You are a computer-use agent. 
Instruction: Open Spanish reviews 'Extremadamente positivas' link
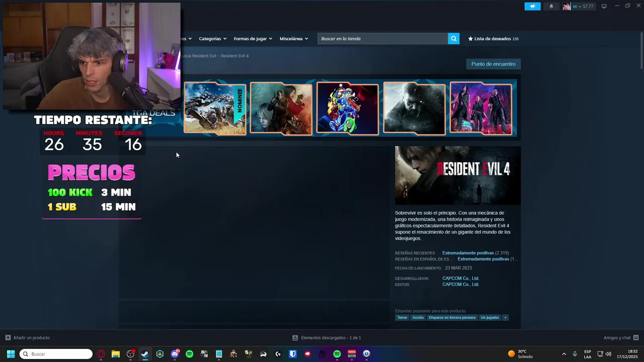pos(483,259)
